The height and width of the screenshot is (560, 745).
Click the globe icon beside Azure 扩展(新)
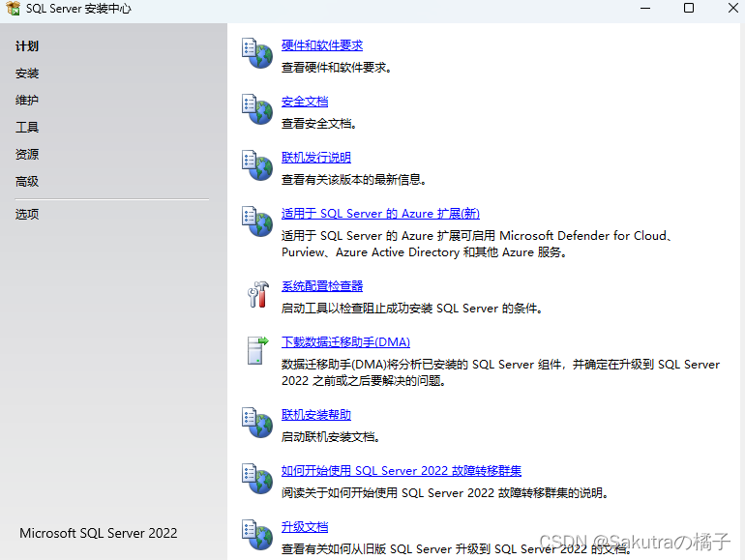[257, 221]
